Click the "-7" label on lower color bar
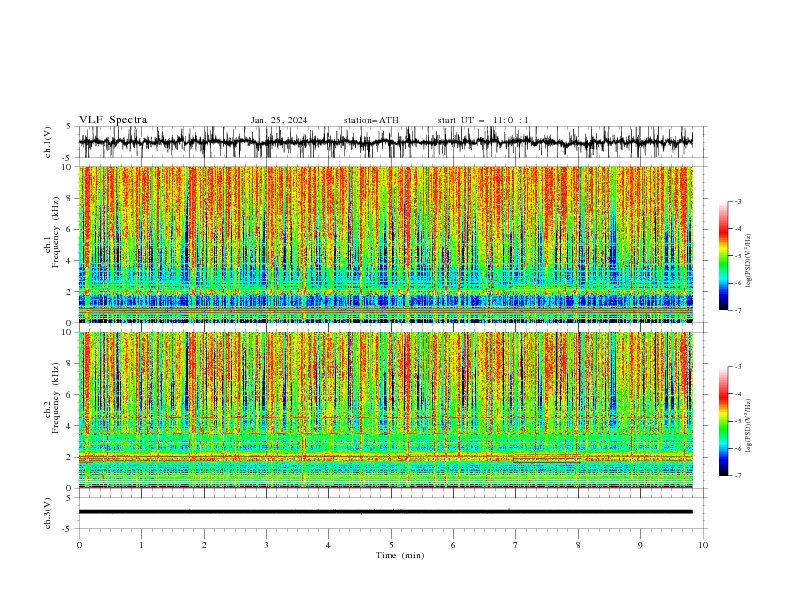792x612 pixels. tap(737, 475)
